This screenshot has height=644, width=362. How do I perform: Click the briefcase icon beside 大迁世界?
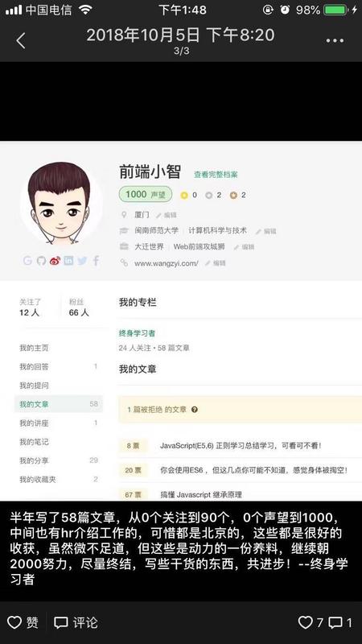tap(124, 247)
